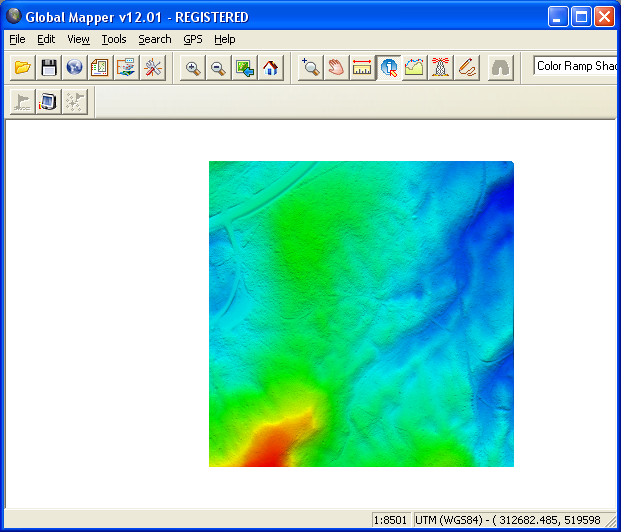Click the scattered points flag icon
The image size is (621, 532).
pyautogui.click(x=74, y=102)
